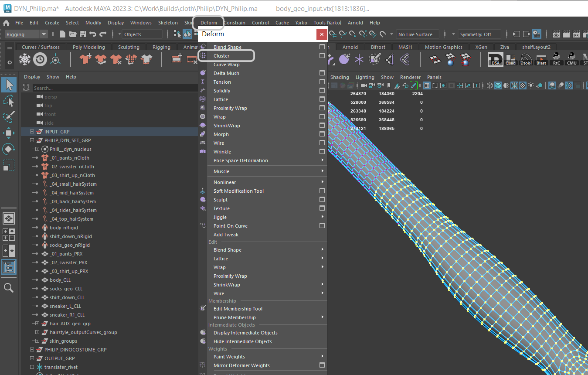Switch to the Poly Modeling shelf tab
Image resolution: width=588 pixels, height=375 pixels.
(89, 47)
